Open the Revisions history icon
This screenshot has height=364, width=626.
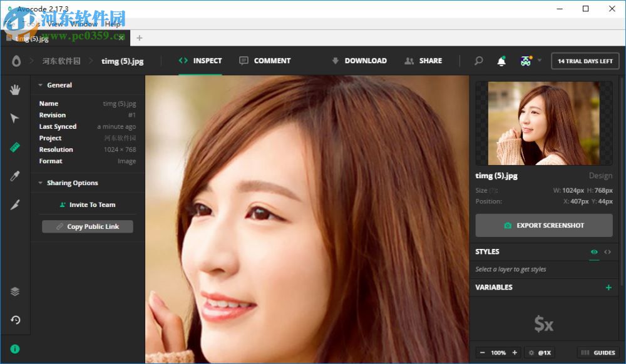(15, 320)
